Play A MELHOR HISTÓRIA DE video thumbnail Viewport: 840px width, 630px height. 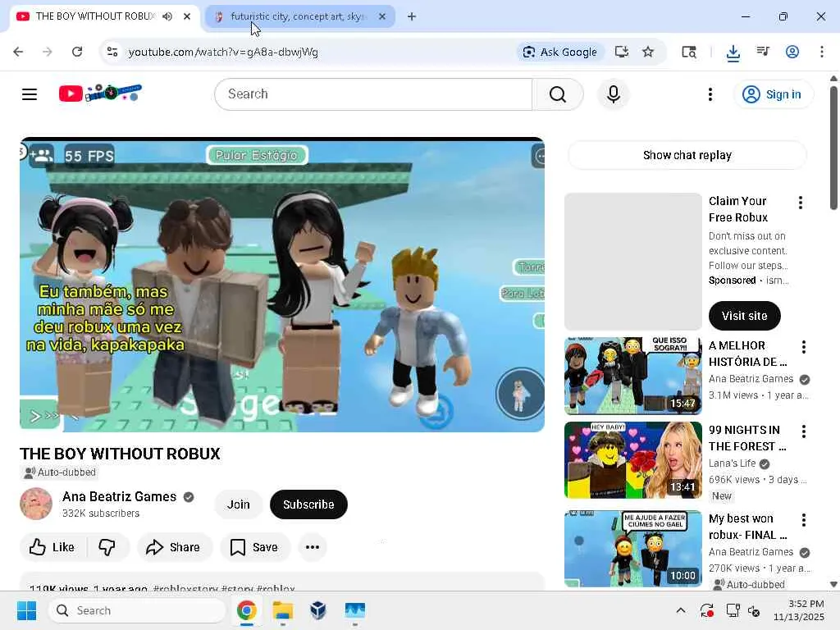(x=632, y=376)
